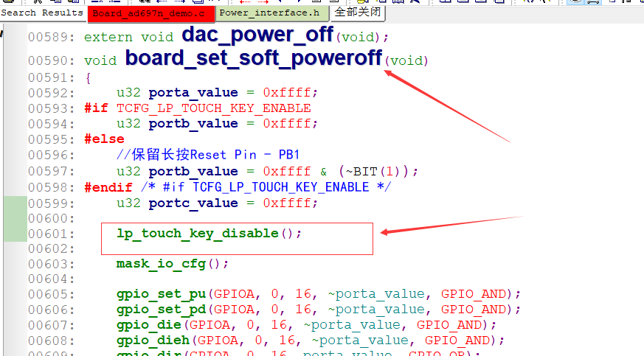The width and height of the screenshot is (644, 356).
Task: Click the opening brace on line 00591
Action: click(88, 77)
